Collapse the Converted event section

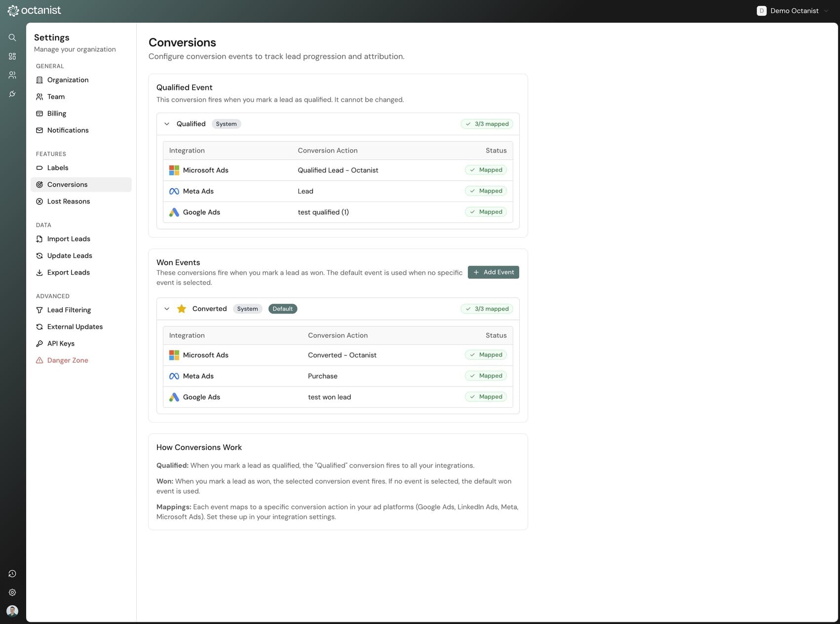167,309
